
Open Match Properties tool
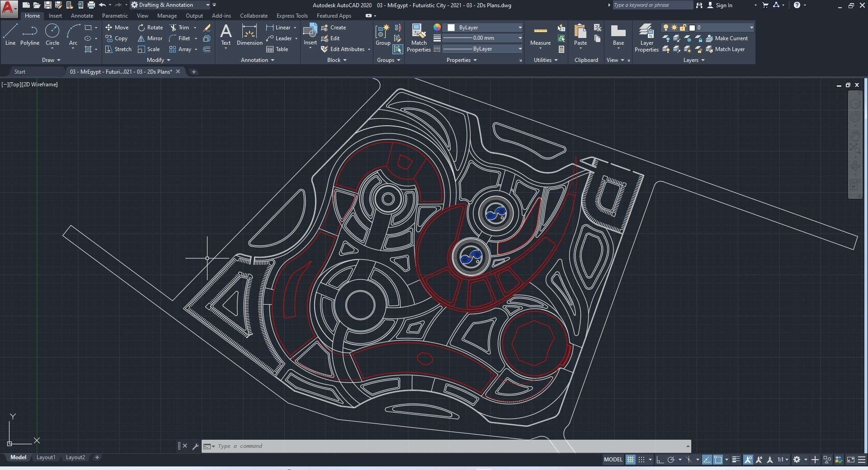tap(419, 38)
